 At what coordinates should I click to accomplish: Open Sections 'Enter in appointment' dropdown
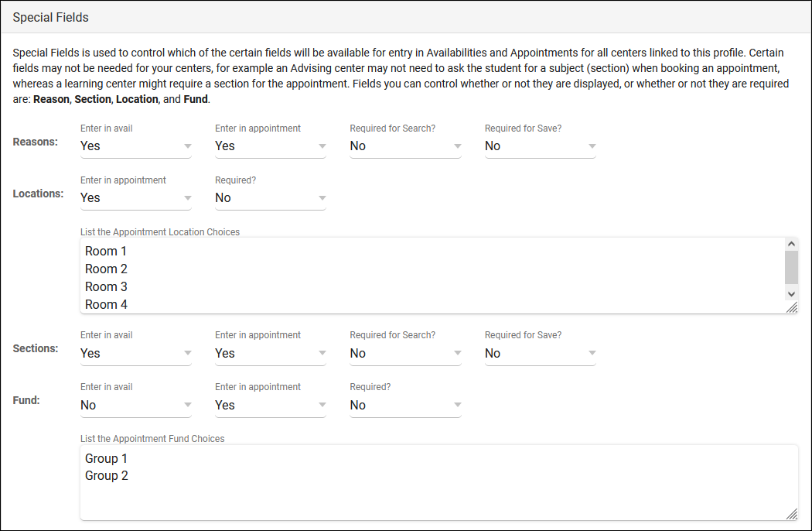point(270,353)
